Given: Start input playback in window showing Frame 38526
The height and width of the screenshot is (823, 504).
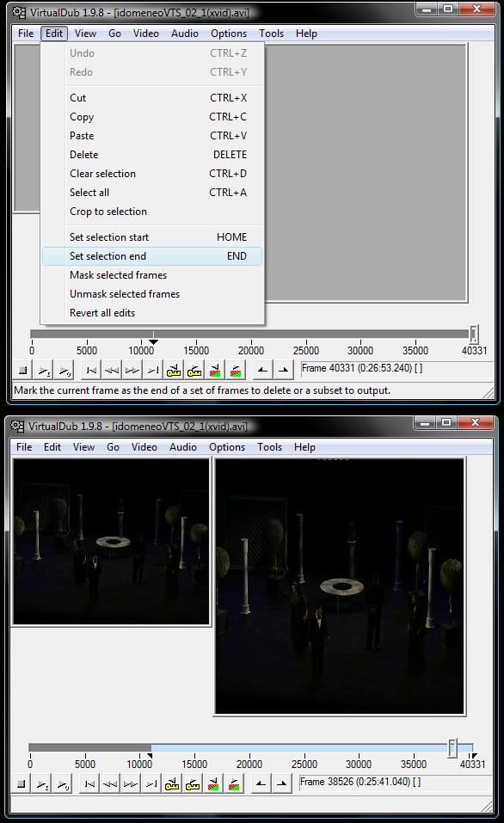Looking at the screenshot, I should (x=43, y=784).
